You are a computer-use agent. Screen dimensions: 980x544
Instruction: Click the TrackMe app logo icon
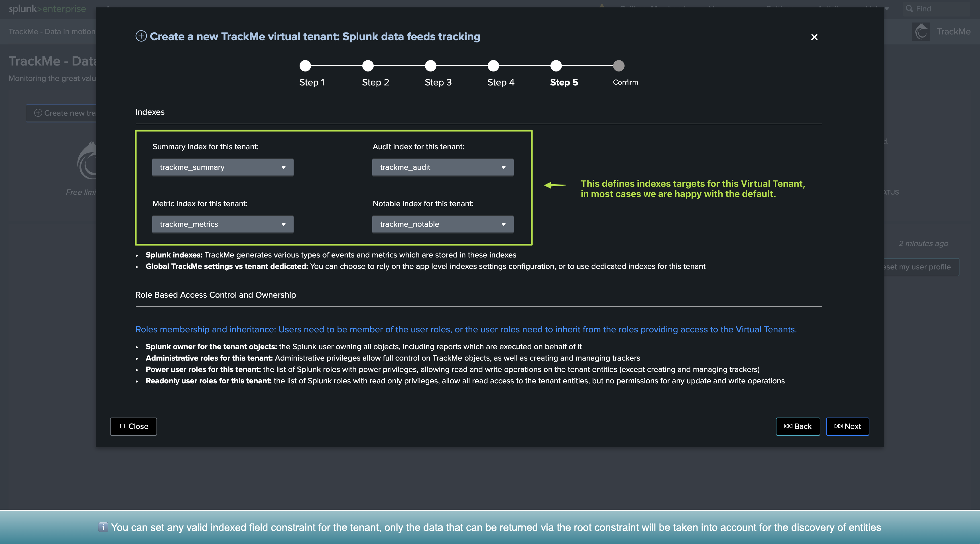pos(921,32)
